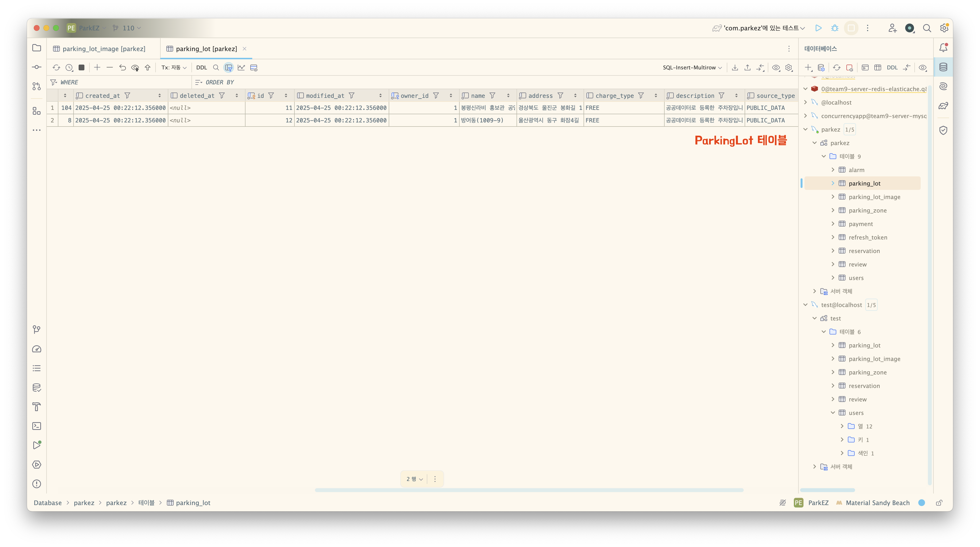Viewport: 980px width, 547px height.
Task: Click the reload data icon in grid toolbar
Action: (x=56, y=68)
